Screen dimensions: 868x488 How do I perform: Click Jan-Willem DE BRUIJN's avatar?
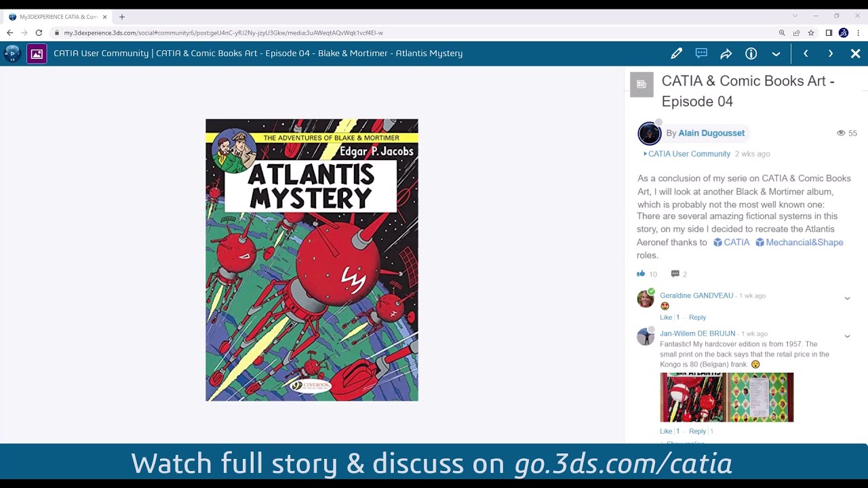click(646, 336)
